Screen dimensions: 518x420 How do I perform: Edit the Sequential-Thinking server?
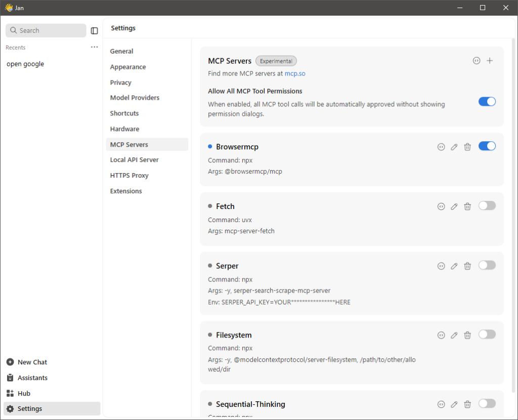point(454,404)
